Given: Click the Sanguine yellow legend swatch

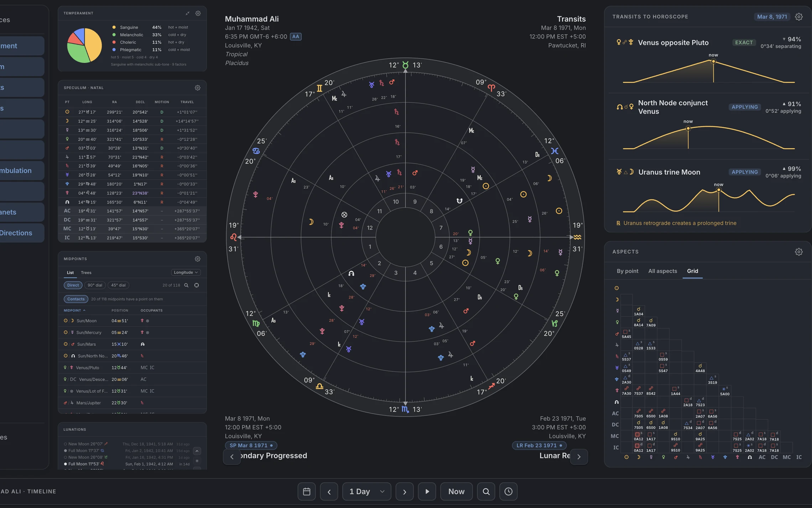Looking at the screenshot, I should click(114, 27).
